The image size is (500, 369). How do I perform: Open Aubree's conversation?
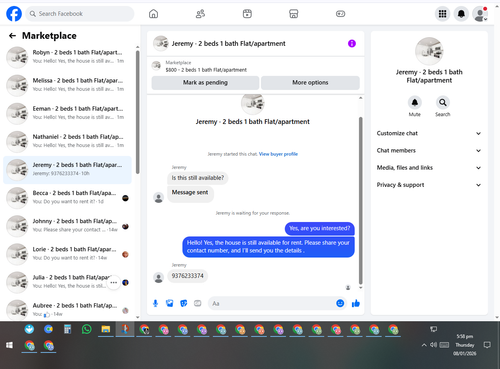[x=67, y=310]
